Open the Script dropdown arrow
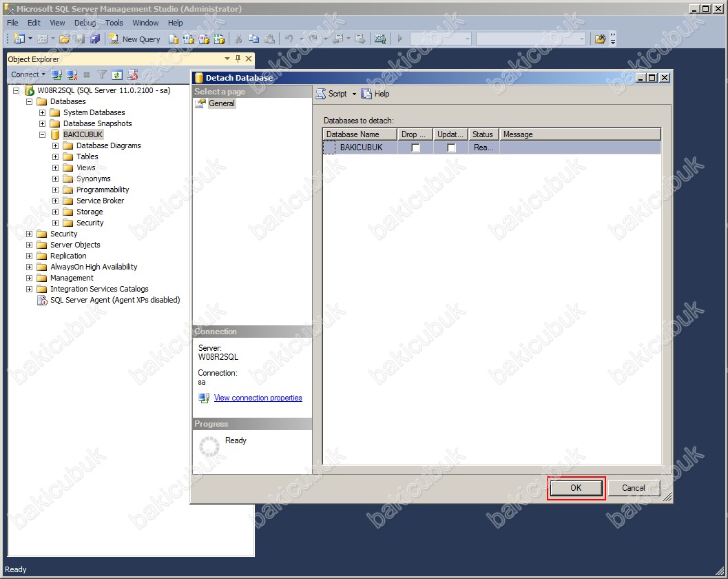Screen dimensions: 728x579 (354, 94)
